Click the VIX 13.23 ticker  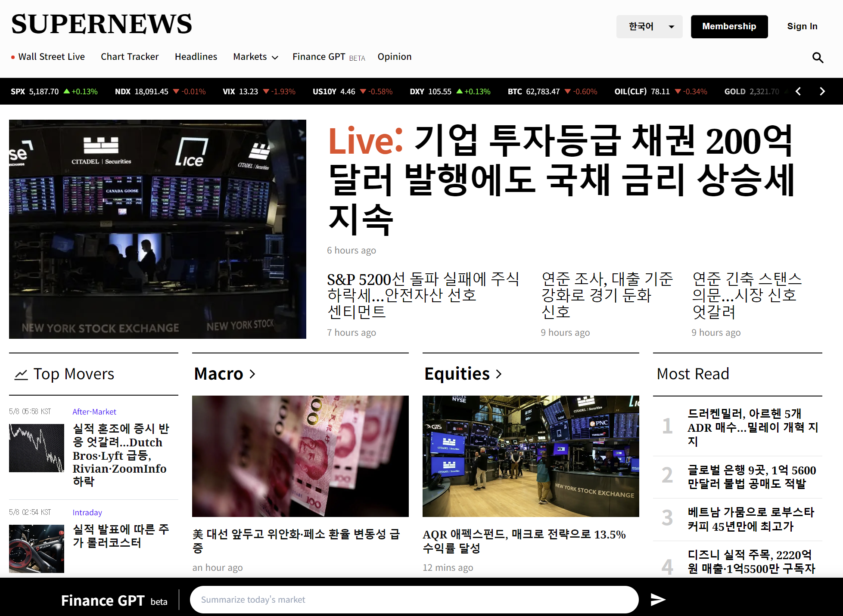pyautogui.click(x=259, y=91)
